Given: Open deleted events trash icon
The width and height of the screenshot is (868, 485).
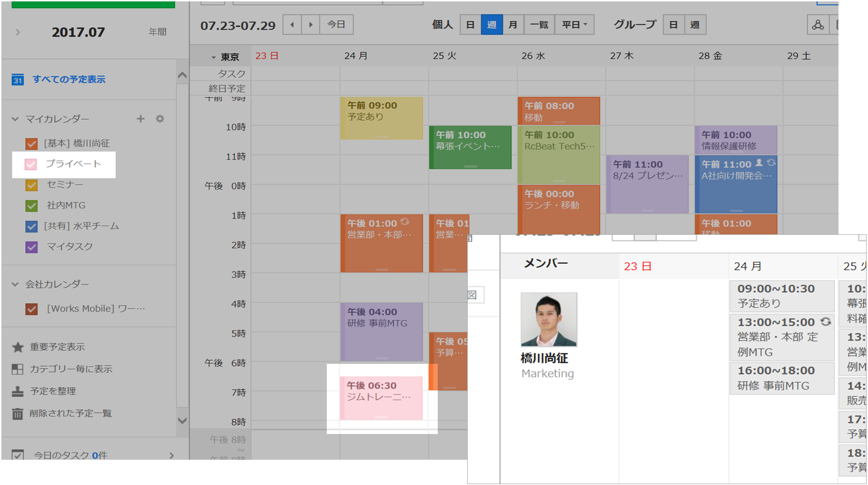Looking at the screenshot, I should click(18, 413).
